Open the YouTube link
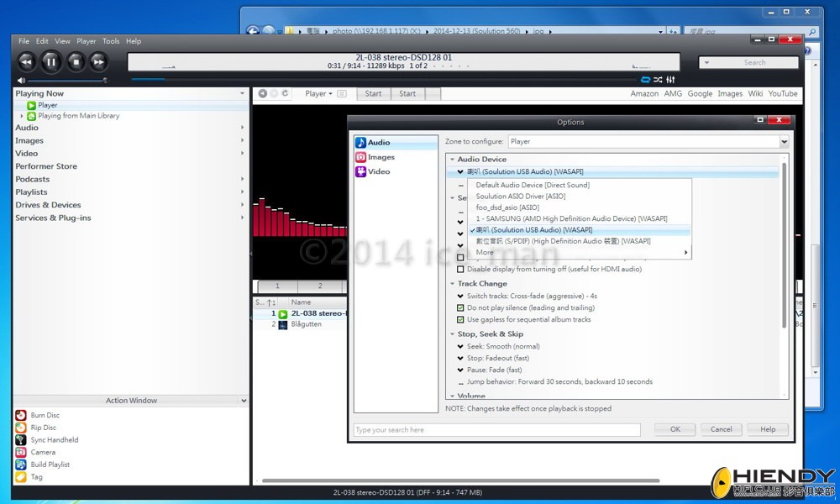Viewport: 840px width, 504px height. (783, 94)
